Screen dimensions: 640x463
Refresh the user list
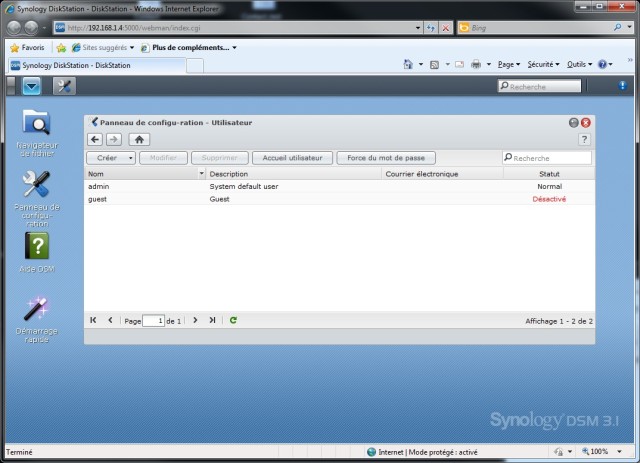pos(233,320)
